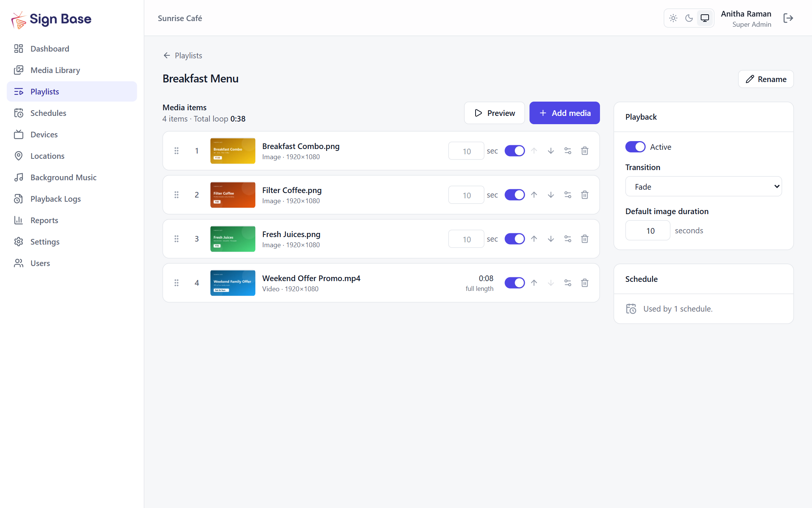Open item settings for Filter Coffee.png
The width and height of the screenshot is (812, 508).
568,195
